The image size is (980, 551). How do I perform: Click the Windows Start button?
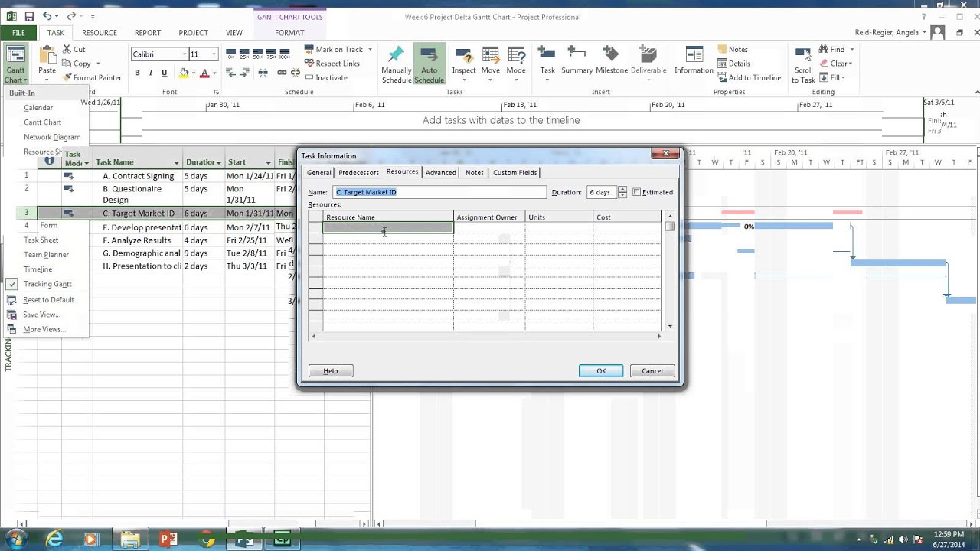click(15, 539)
